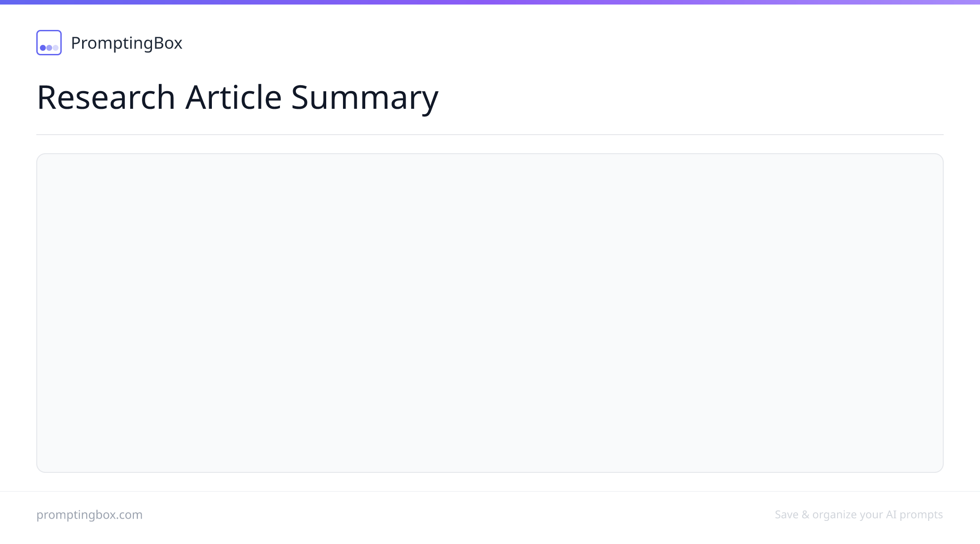Click the word Article in the title

click(x=233, y=97)
